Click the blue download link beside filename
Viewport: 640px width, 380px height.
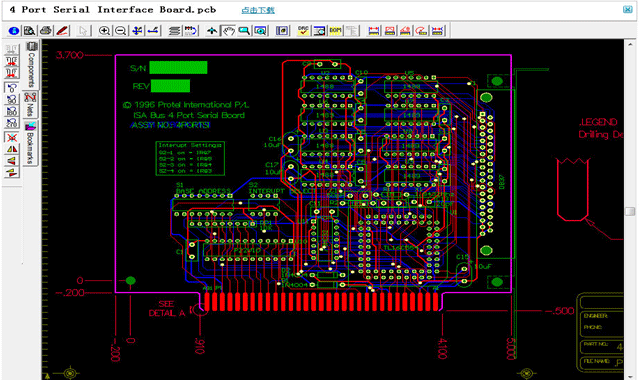coord(258,10)
